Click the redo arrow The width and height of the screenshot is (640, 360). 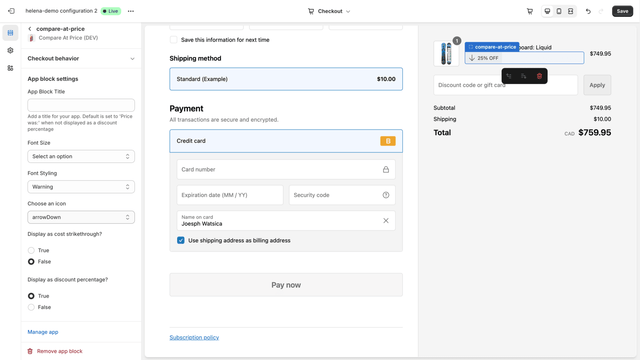click(x=601, y=11)
